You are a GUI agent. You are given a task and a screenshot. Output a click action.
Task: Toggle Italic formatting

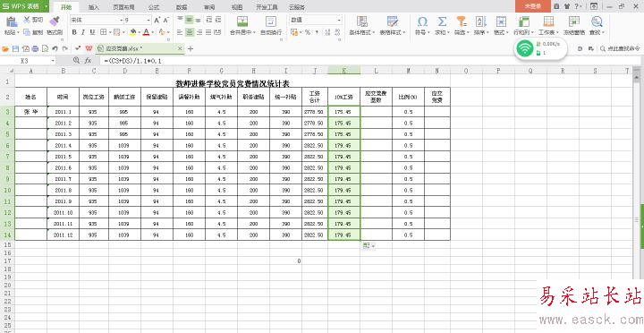click(x=83, y=32)
